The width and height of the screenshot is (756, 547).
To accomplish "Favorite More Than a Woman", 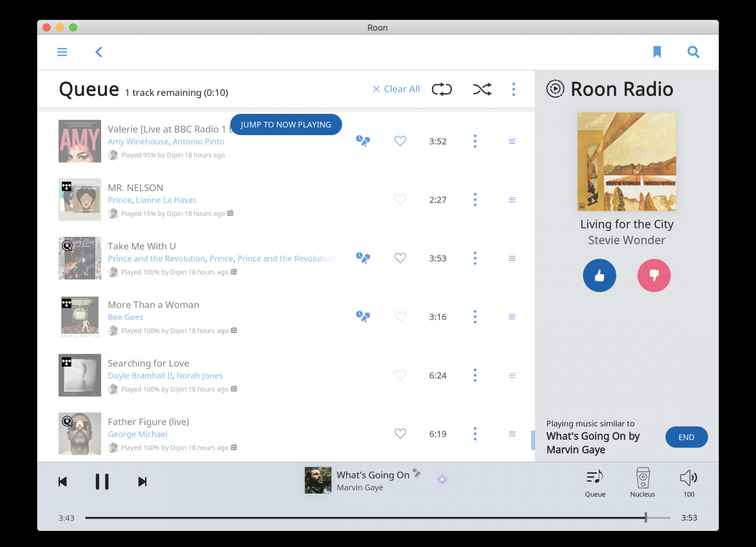I will tap(400, 316).
